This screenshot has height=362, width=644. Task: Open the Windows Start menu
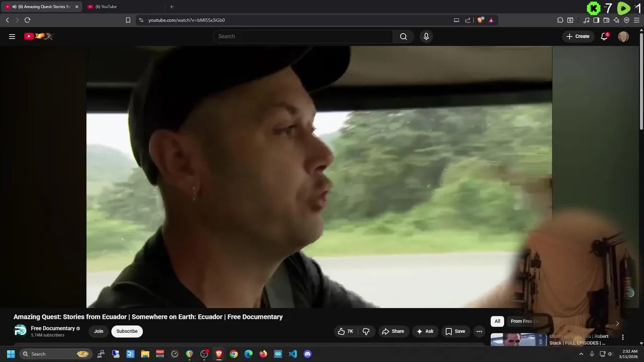pyautogui.click(x=11, y=354)
